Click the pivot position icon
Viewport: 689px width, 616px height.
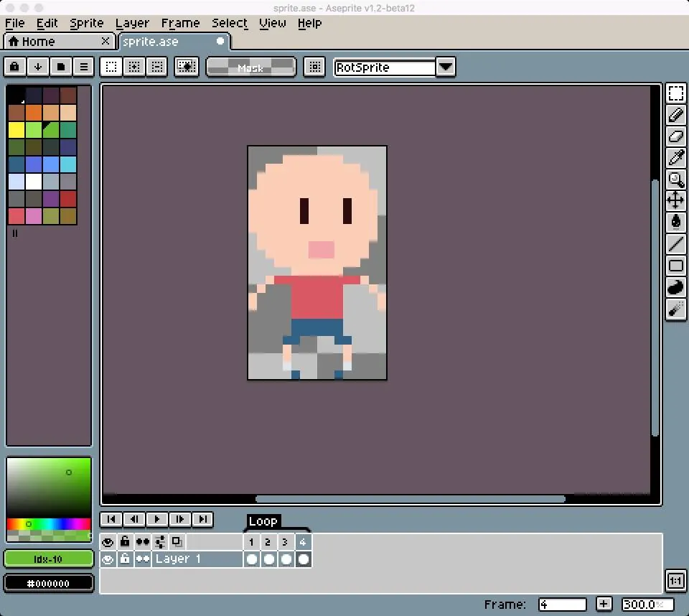click(x=314, y=67)
